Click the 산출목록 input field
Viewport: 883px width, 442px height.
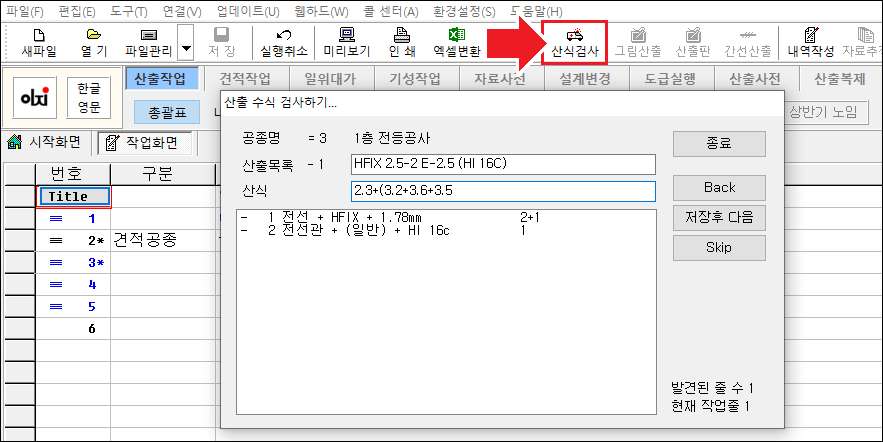503,164
